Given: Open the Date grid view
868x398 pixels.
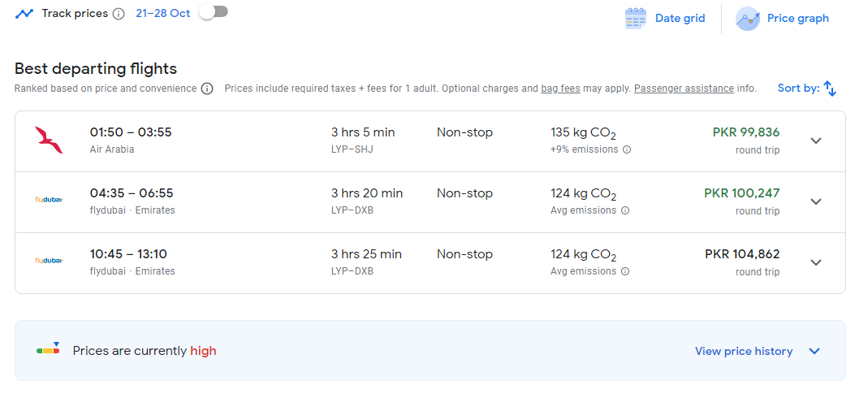Looking at the screenshot, I should coord(680,19).
